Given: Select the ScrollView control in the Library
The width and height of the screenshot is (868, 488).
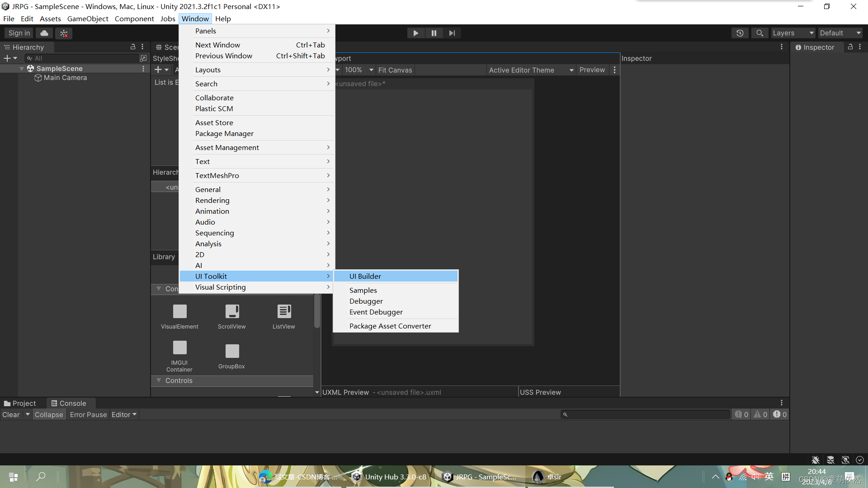Looking at the screenshot, I should [231, 316].
